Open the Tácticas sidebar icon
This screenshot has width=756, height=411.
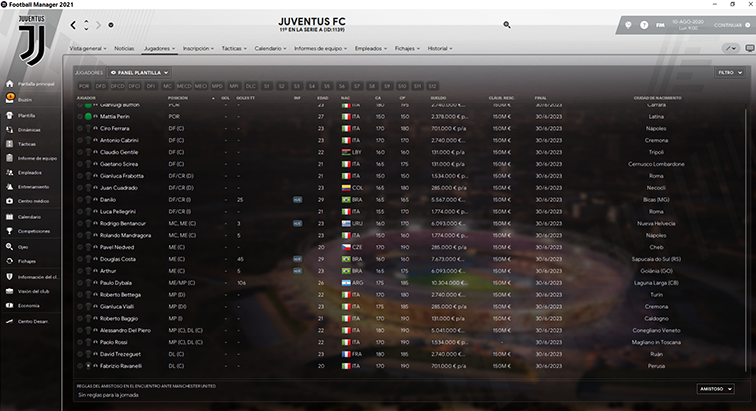(10, 144)
